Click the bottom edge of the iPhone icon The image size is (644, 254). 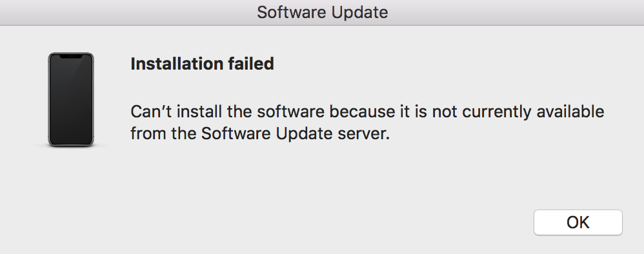[71, 145]
